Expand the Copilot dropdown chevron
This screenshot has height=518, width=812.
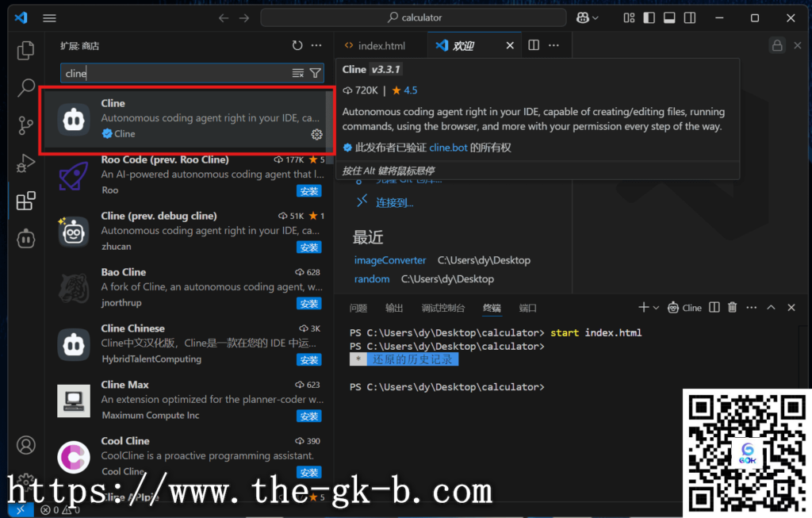click(596, 18)
